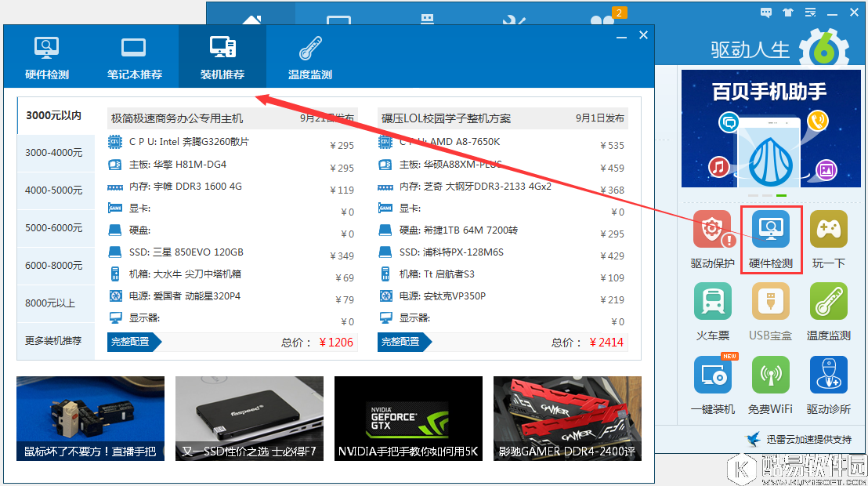The image size is (868, 486).
Task: Switch to 硬件检测 tab in top bar
Action: pos(47,57)
